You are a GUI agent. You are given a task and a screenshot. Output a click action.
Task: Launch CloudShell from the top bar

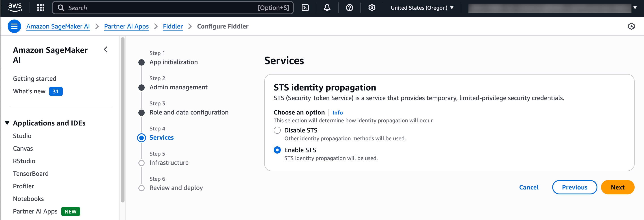(x=305, y=7)
